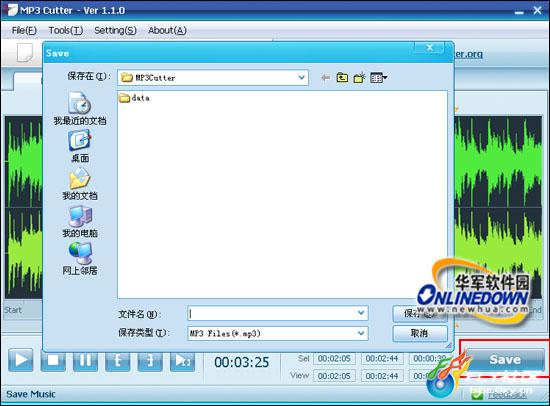The height and width of the screenshot is (406, 550).
Task: Open the Setting(S) menu
Action: 115,31
